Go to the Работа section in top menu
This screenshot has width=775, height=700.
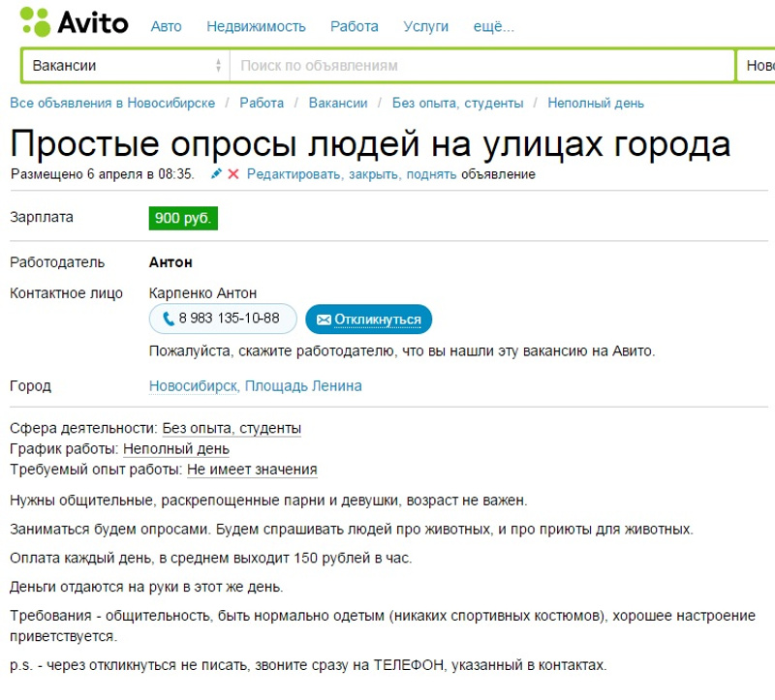(355, 26)
